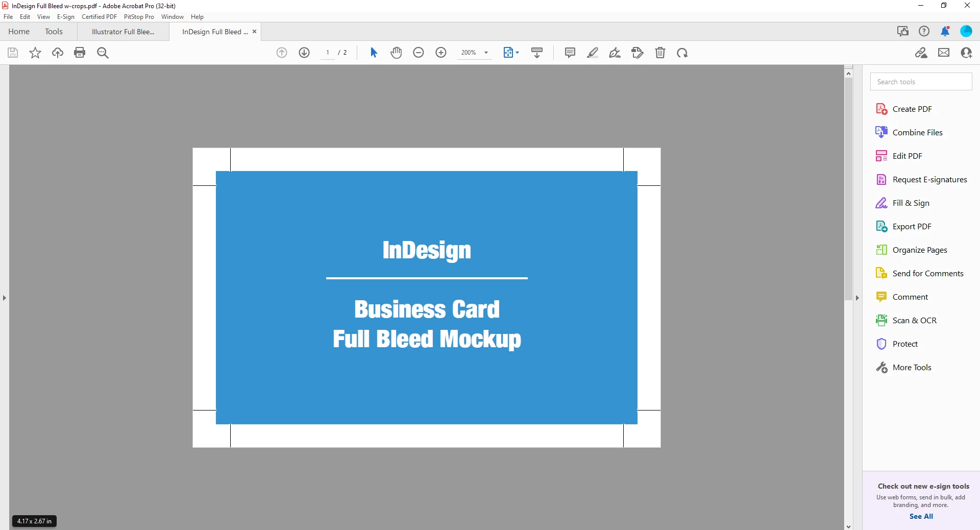980x530 pixels.
Task: Open the Create PDF tool
Action: point(912,109)
